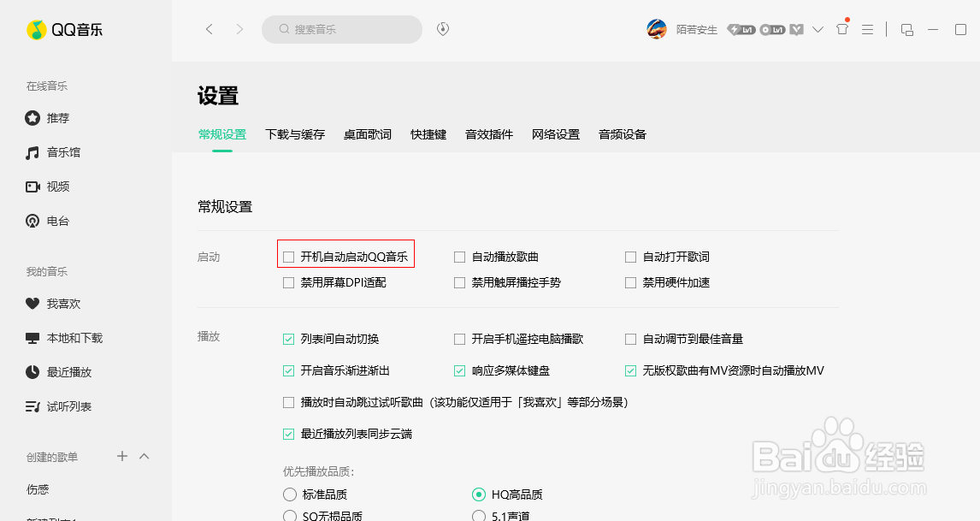The width and height of the screenshot is (980, 521).
Task: Switch to the 音效插件 tab
Action: [x=488, y=134]
